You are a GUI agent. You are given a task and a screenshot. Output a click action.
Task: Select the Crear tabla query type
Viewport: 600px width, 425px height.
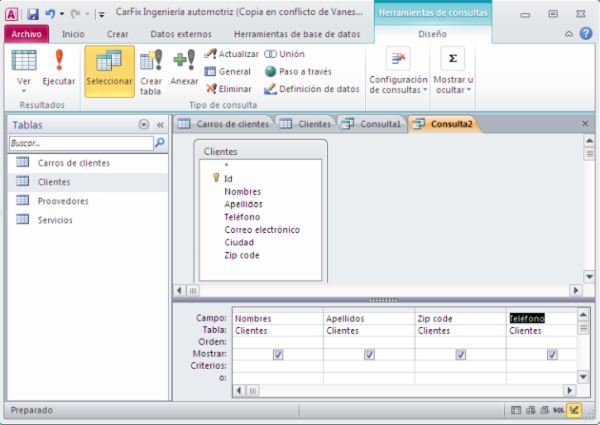pos(151,68)
